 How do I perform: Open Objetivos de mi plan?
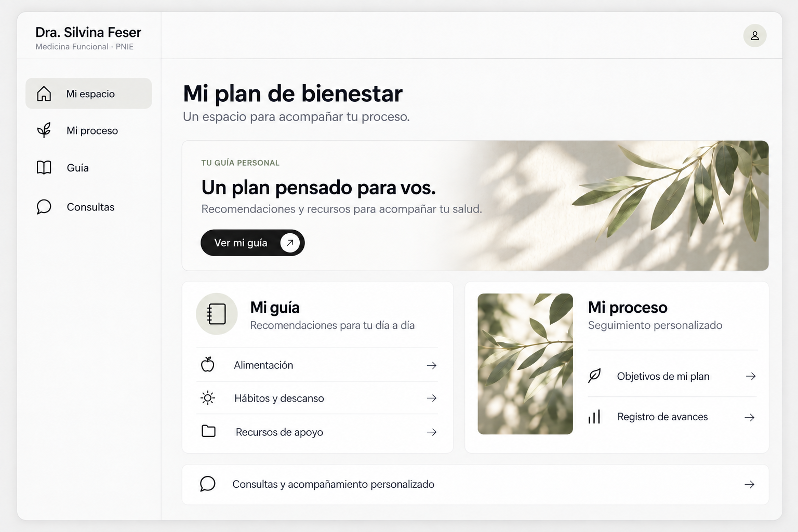[x=672, y=376]
